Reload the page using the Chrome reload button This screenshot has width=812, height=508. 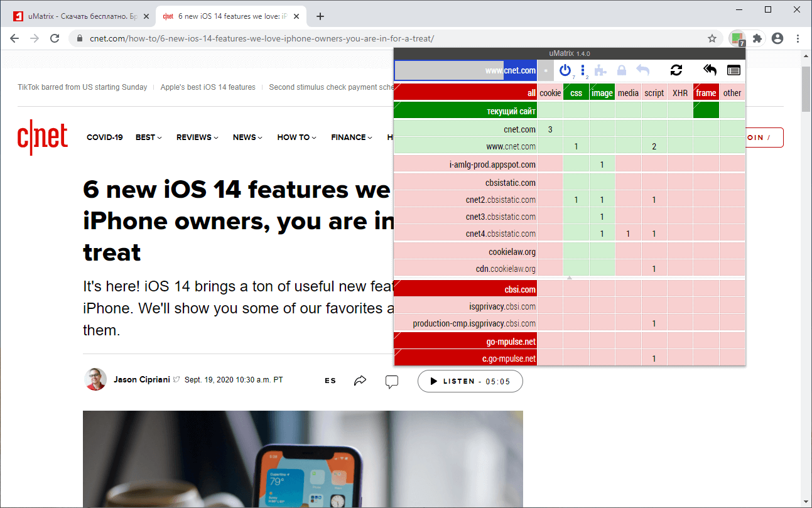click(x=55, y=38)
